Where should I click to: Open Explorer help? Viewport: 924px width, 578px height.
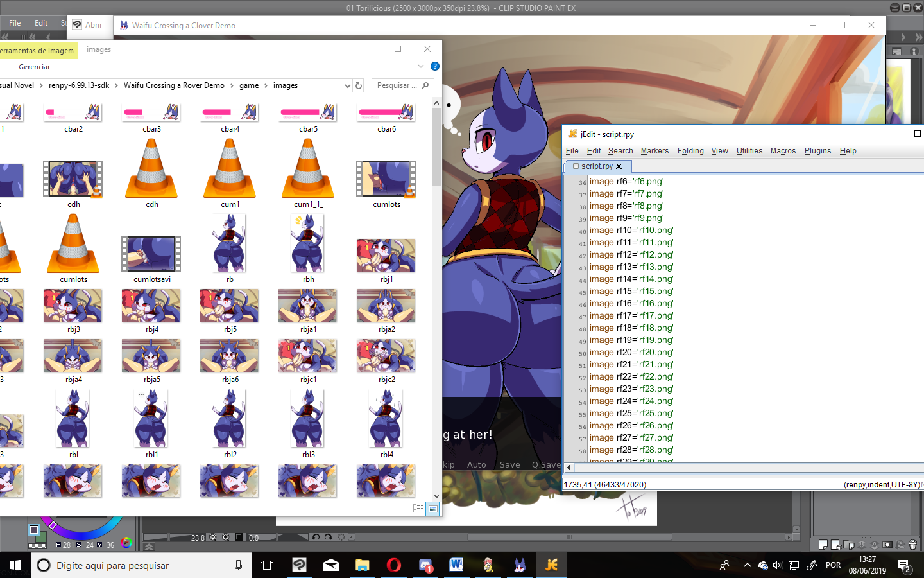(435, 66)
